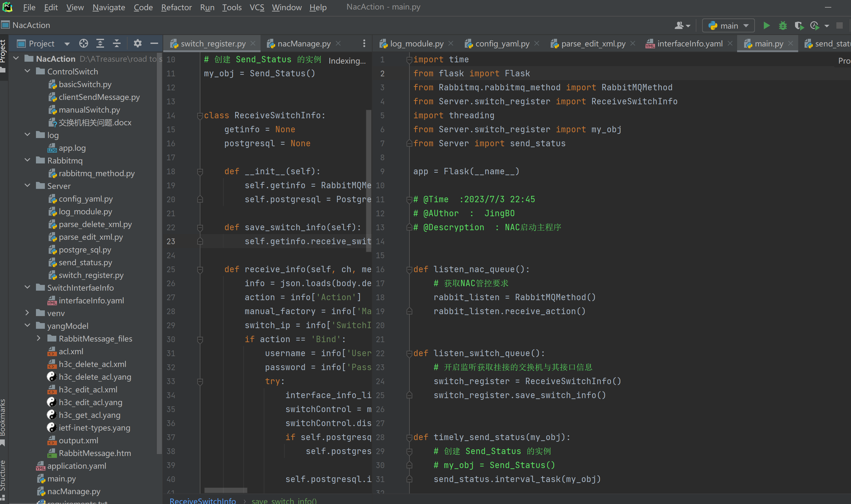The width and height of the screenshot is (851, 504).
Task: Toggle the Structure tool window
Action: [3, 480]
